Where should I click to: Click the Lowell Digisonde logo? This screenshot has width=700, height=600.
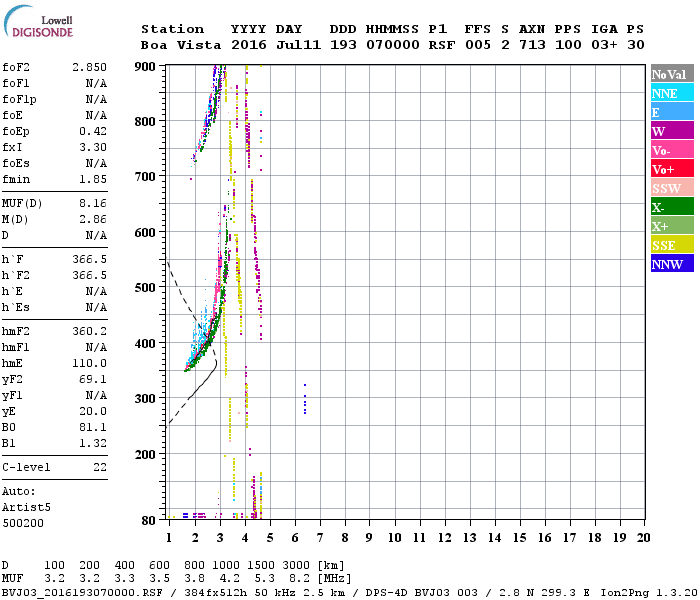38,21
